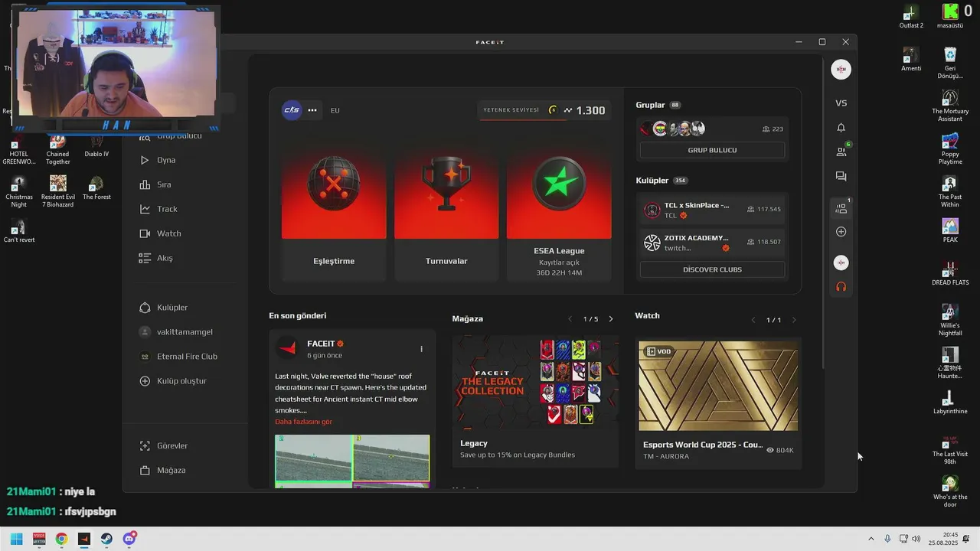Click the system tray microphone icon
The image size is (980, 551).
pos(887,539)
